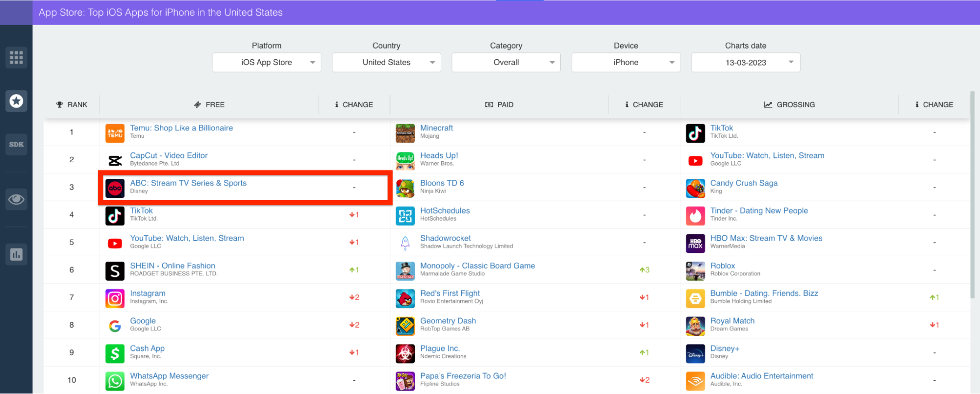Open Temu: Shop Like a Billionaire link
The width and height of the screenshot is (980, 394).
tap(181, 128)
